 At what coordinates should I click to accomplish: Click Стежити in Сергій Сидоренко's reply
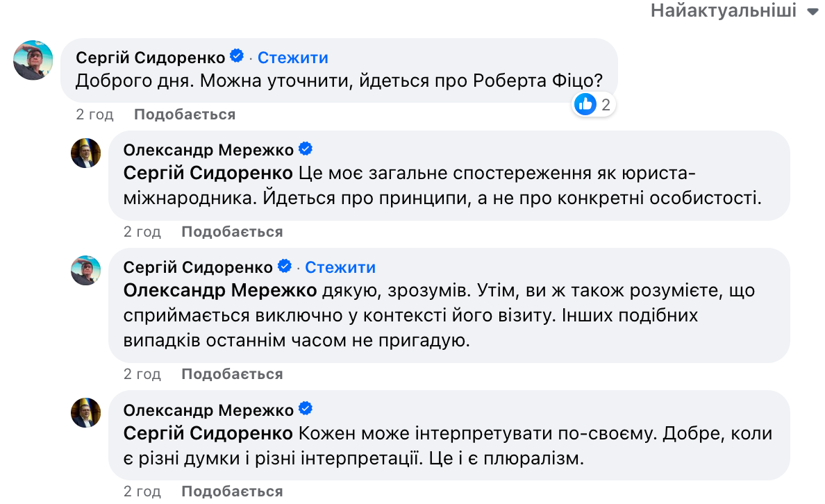tap(340, 267)
